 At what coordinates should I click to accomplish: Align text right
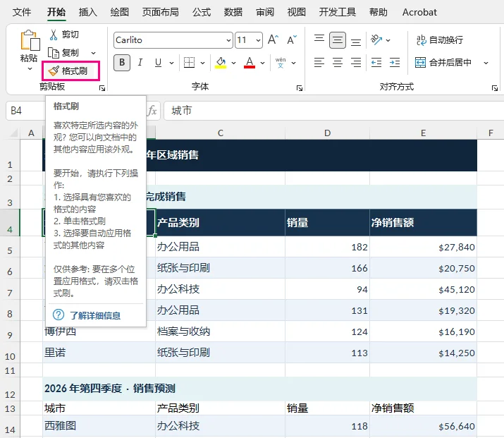pos(356,62)
